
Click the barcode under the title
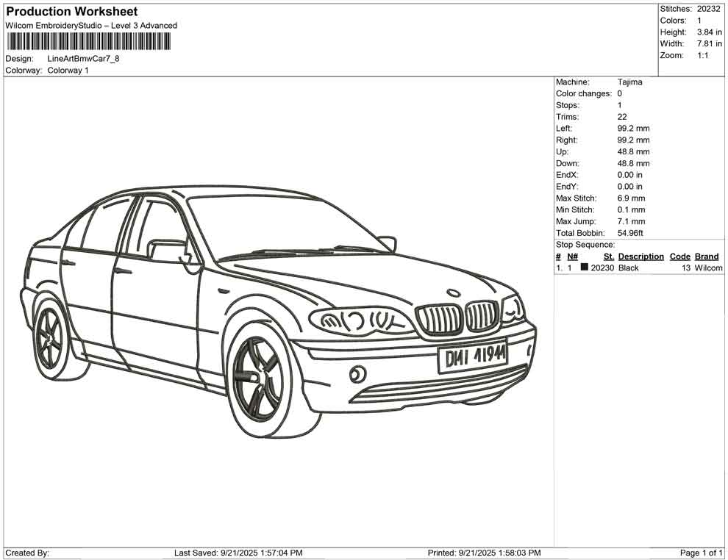(88, 41)
